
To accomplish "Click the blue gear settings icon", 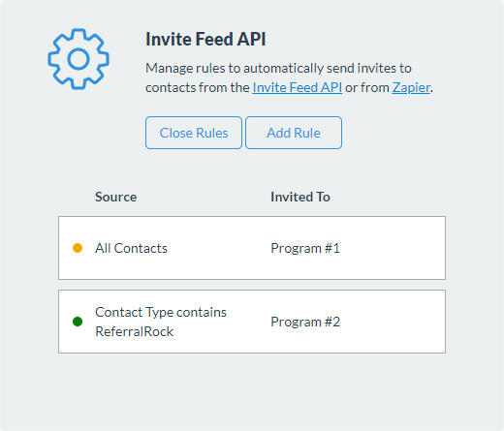I will (x=79, y=59).
